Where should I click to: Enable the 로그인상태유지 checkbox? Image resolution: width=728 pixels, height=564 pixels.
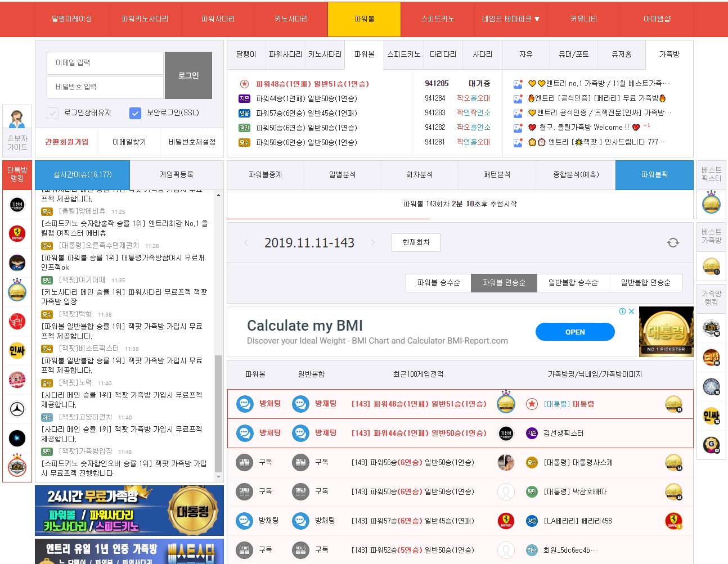point(52,113)
